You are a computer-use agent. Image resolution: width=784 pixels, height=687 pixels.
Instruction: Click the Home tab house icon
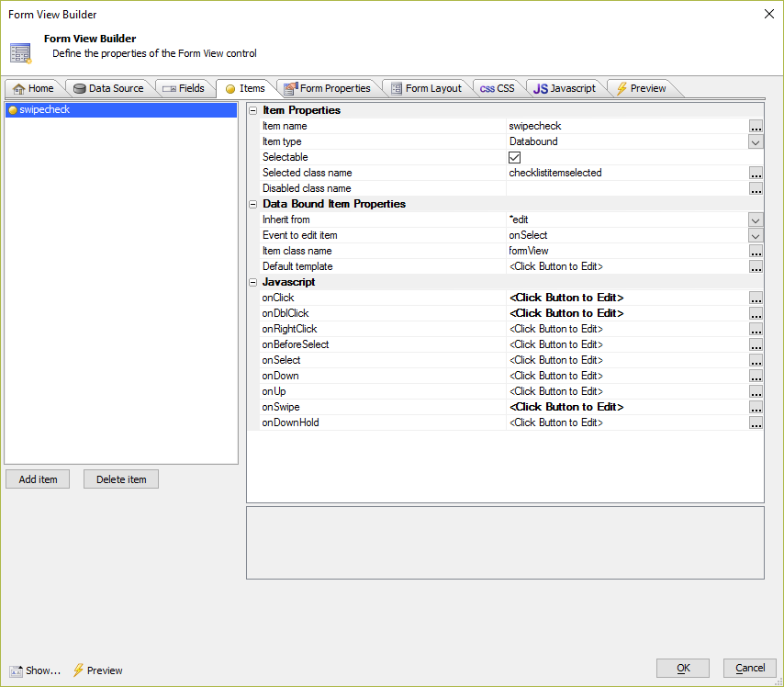click(18, 89)
